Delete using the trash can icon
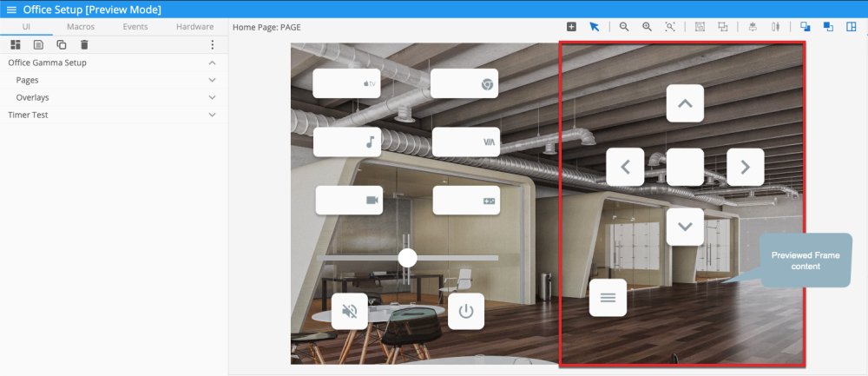Viewport: 868px width, 376px height. pyautogui.click(x=84, y=45)
